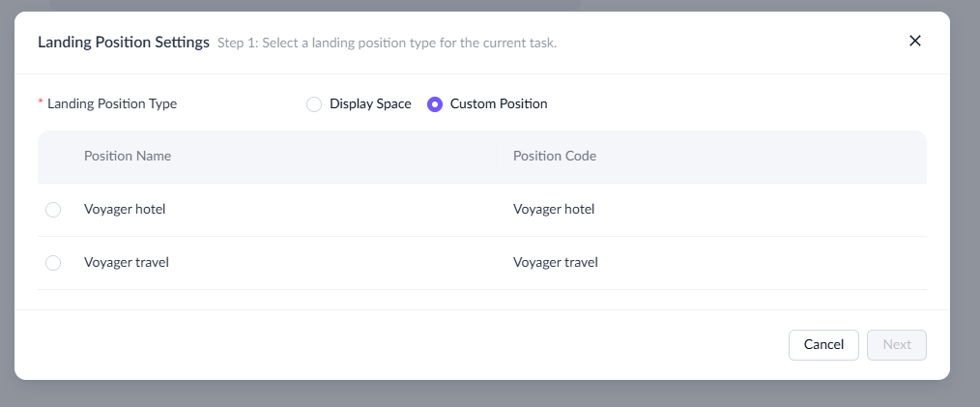Image resolution: width=980 pixels, height=407 pixels.
Task: Select the Display Space radio circle
Action: [x=314, y=104]
